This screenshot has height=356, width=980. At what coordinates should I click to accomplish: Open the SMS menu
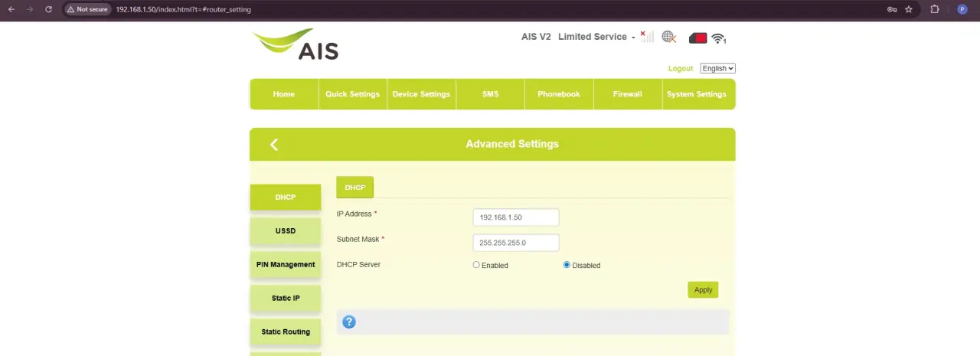click(490, 94)
